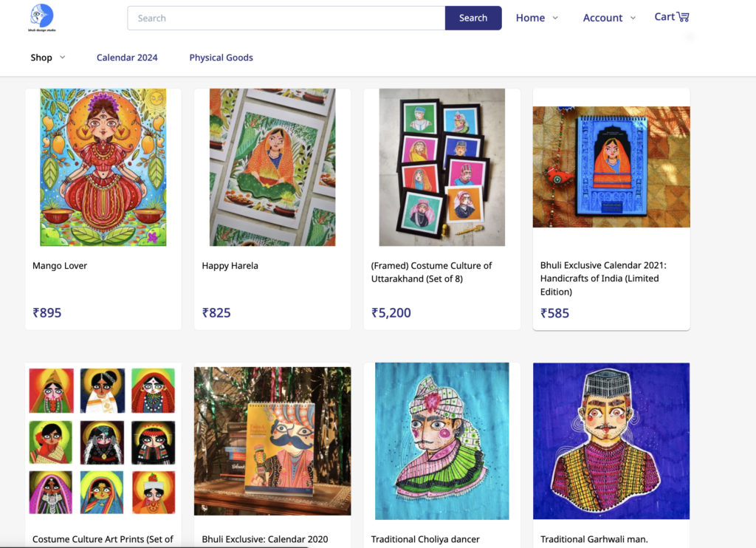
Task: Select the Traditional Choliya dancer artwork
Action: tap(441, 441)
